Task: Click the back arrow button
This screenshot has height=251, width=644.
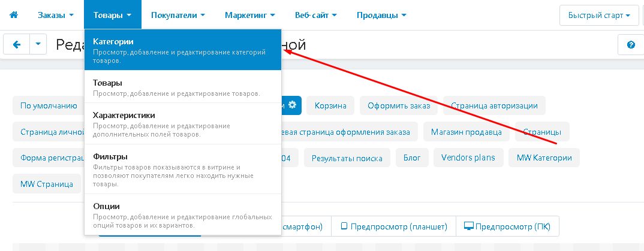Action: pyautogui.click(x=16, y=44)
